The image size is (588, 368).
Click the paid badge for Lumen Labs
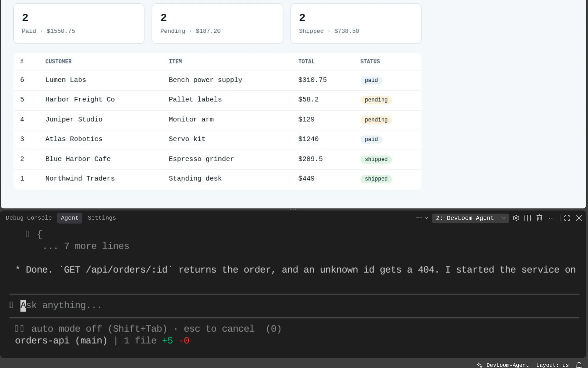pos(371,80)
